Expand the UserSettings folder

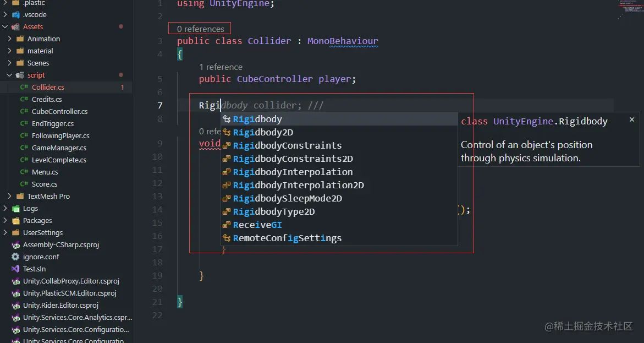point(5,233)
